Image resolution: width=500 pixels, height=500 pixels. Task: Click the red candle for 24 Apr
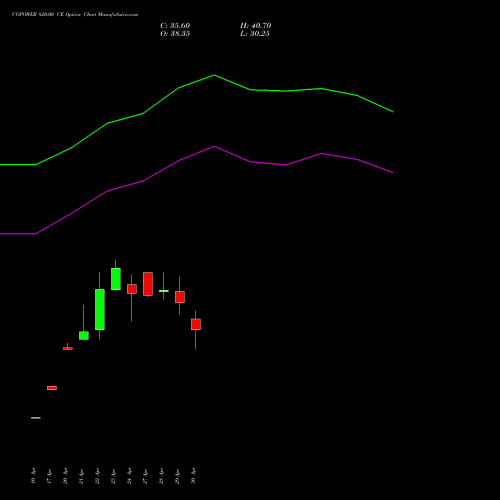132,289
